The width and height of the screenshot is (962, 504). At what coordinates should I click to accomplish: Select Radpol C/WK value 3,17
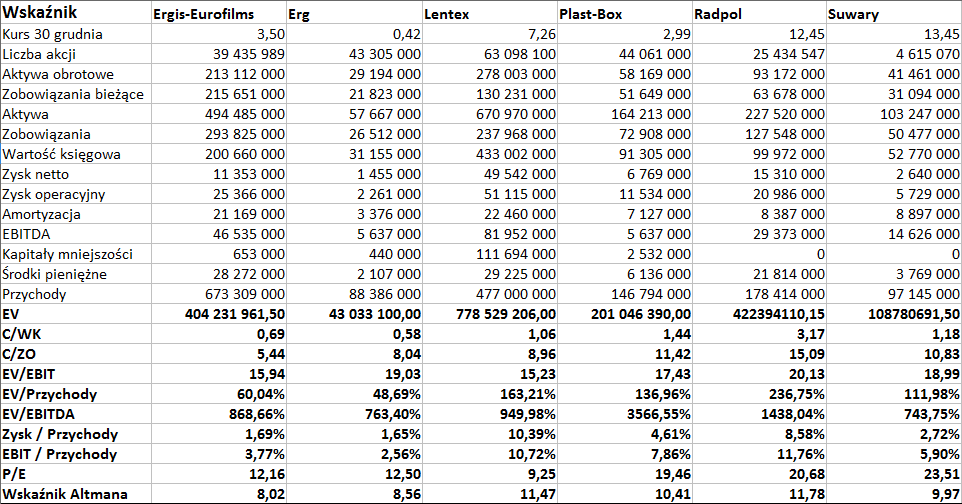[x=760, y=334]
